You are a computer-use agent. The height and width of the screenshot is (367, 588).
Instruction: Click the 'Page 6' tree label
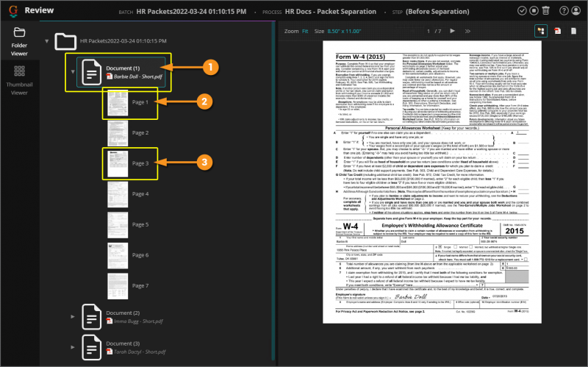tap(140, 255)
